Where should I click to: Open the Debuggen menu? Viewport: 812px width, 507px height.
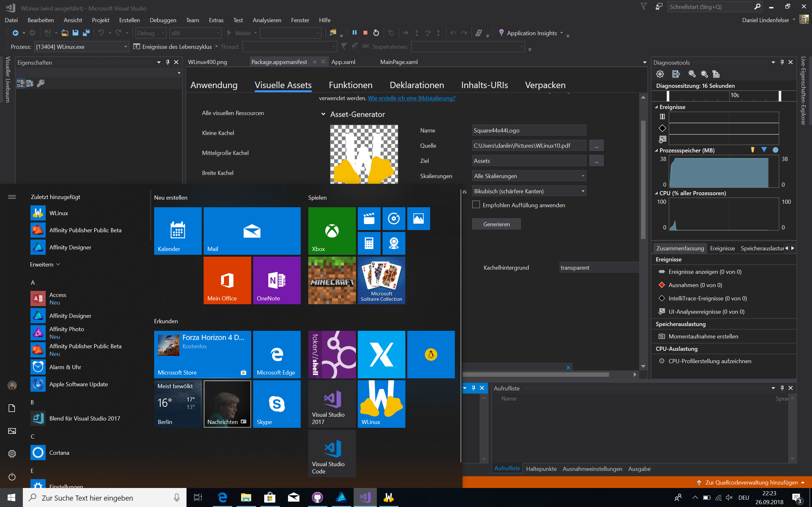(163, 20)
